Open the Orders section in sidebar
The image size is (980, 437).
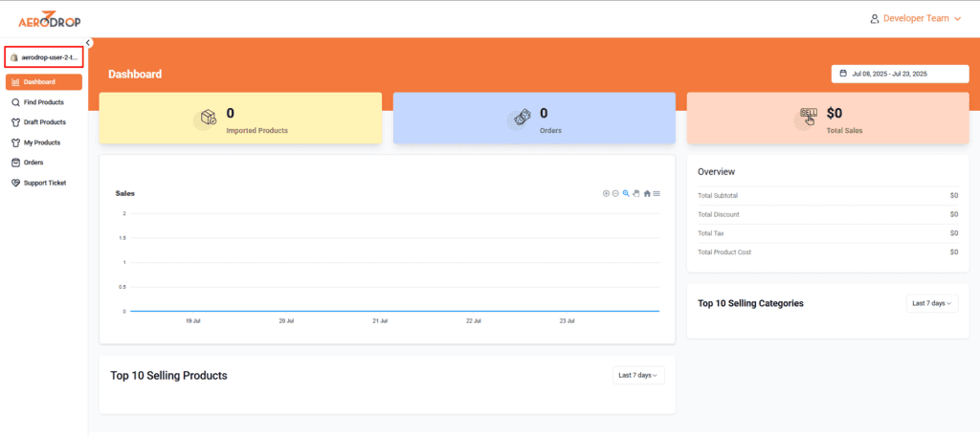(33, 163)
